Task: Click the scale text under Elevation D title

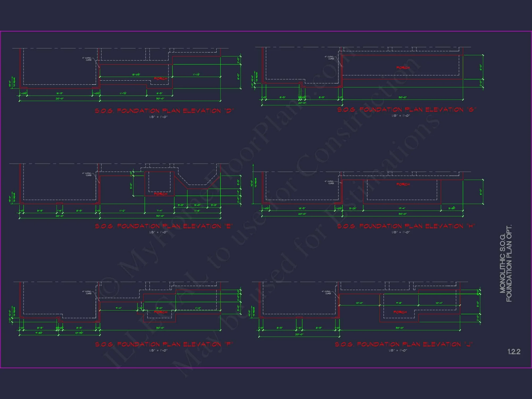Action: tap(158, 117)
